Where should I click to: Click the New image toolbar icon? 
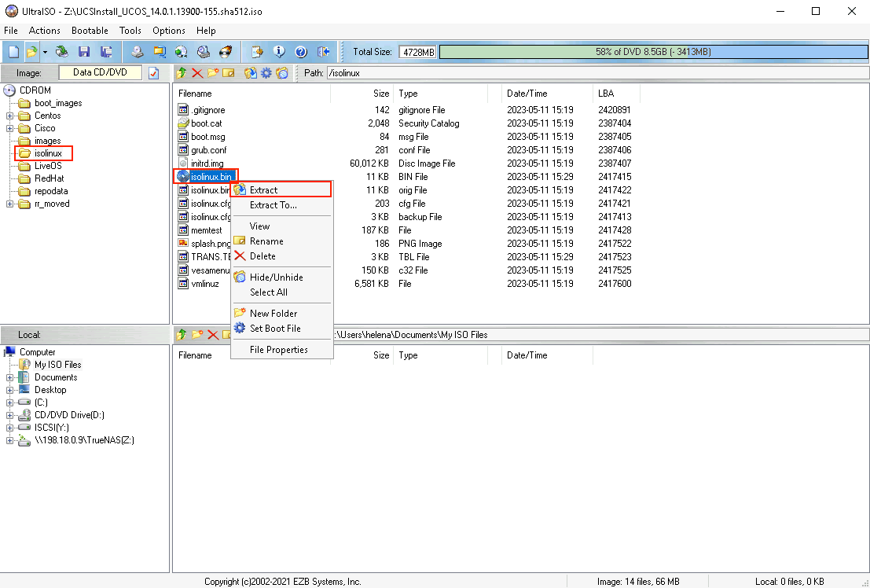(13, 52)
